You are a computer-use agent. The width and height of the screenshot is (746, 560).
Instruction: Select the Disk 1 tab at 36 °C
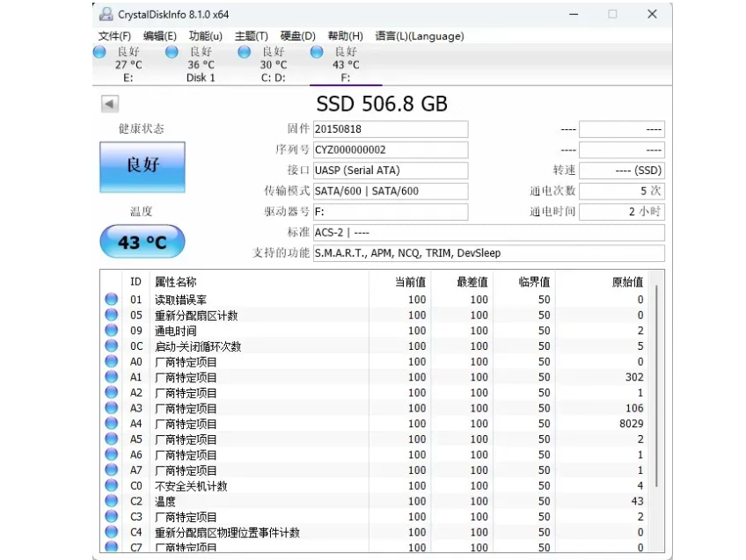click(201, 65)
